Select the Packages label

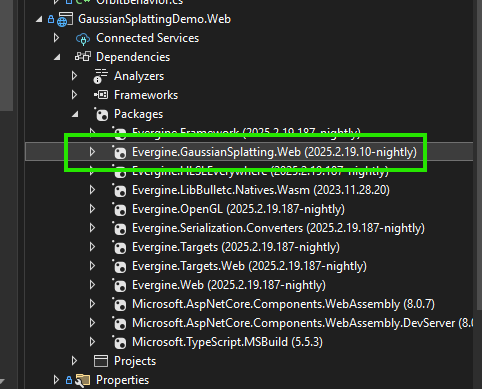tap(138, 114)
